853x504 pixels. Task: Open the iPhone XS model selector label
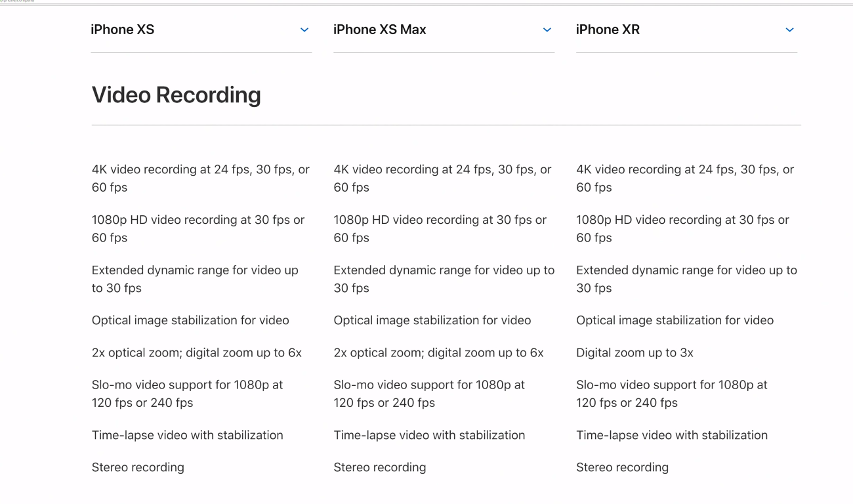tap(123, 30)
